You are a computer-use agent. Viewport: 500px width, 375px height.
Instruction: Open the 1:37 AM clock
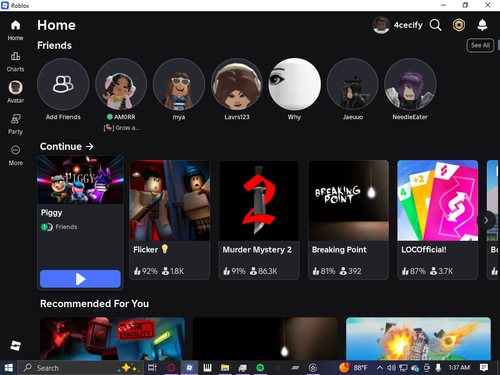point(459,368)
